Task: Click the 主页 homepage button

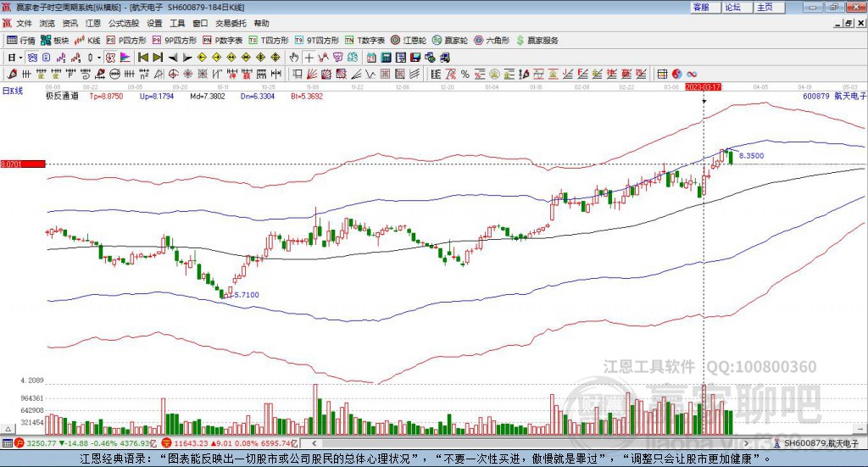Action: pyautogui.click(x=769, y=7)
